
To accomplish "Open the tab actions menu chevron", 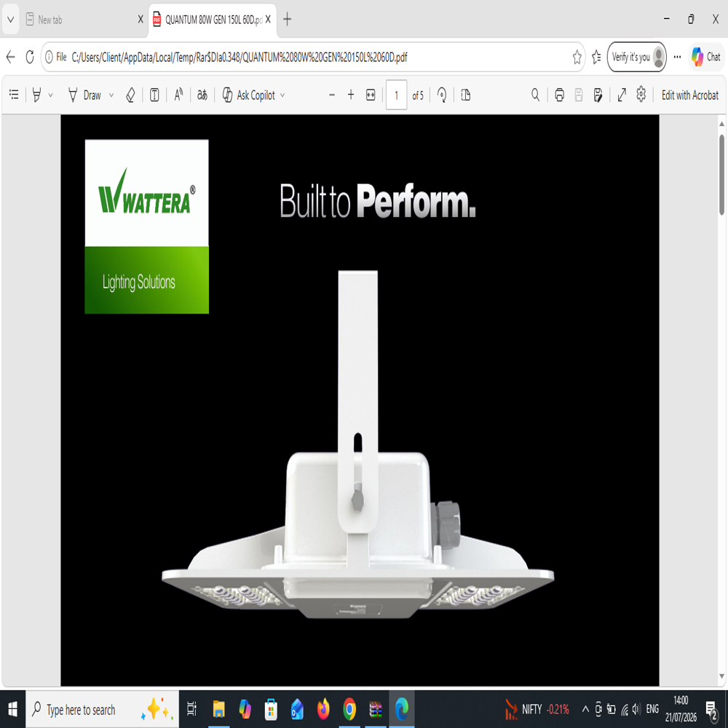I will pos(10,20).
